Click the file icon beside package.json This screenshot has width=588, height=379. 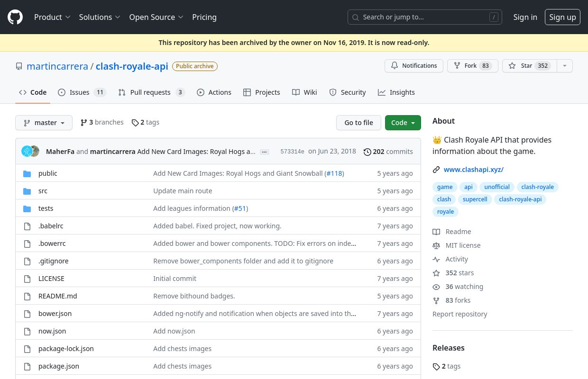[x=27, y=366]
